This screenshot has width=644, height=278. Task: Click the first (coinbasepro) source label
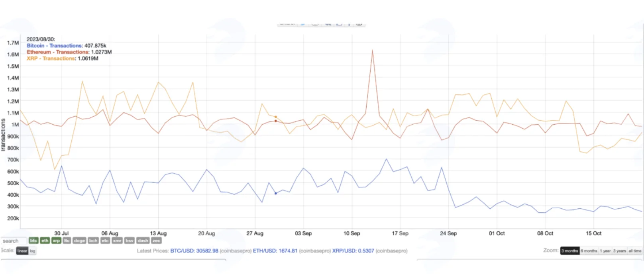tap(236, 251)
